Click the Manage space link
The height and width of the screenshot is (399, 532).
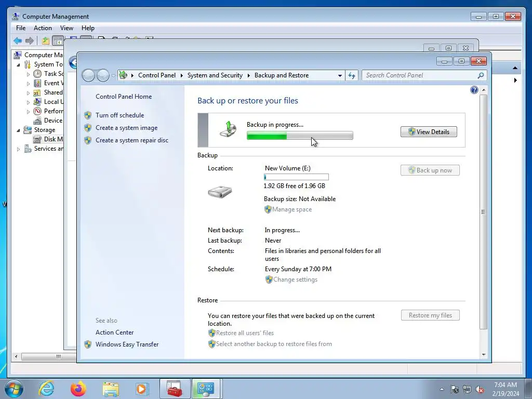click(292, 210)
